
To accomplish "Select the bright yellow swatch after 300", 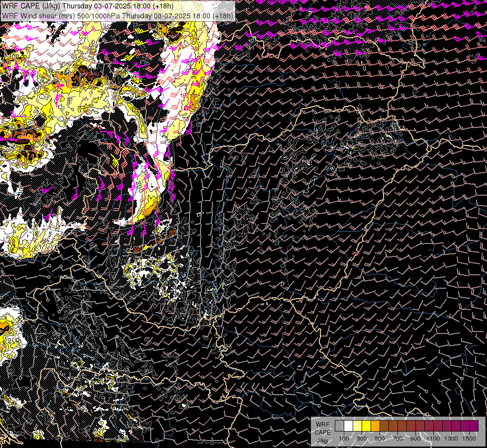I will click(x=367, y=426).
